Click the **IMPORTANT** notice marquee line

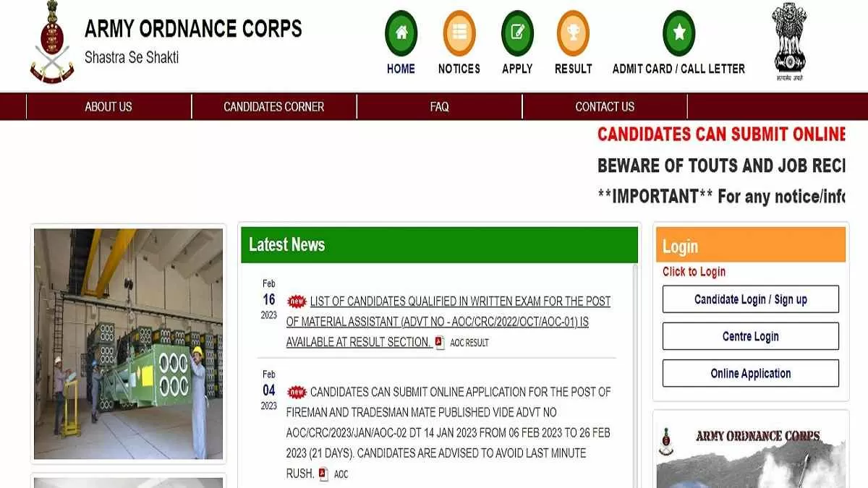point(721,196)
